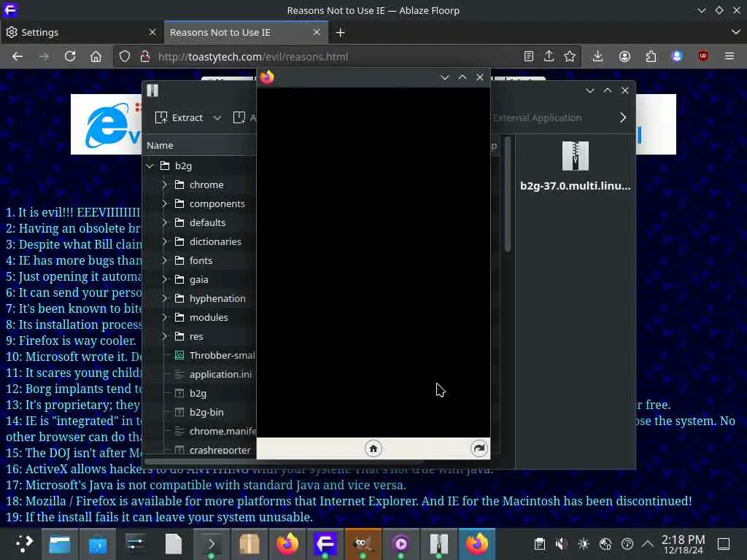Image resolution: width=747 pixels, height=560 pixels.
Task: Click the Ark archive icon in the window title bar
Action: coord(152,90)
